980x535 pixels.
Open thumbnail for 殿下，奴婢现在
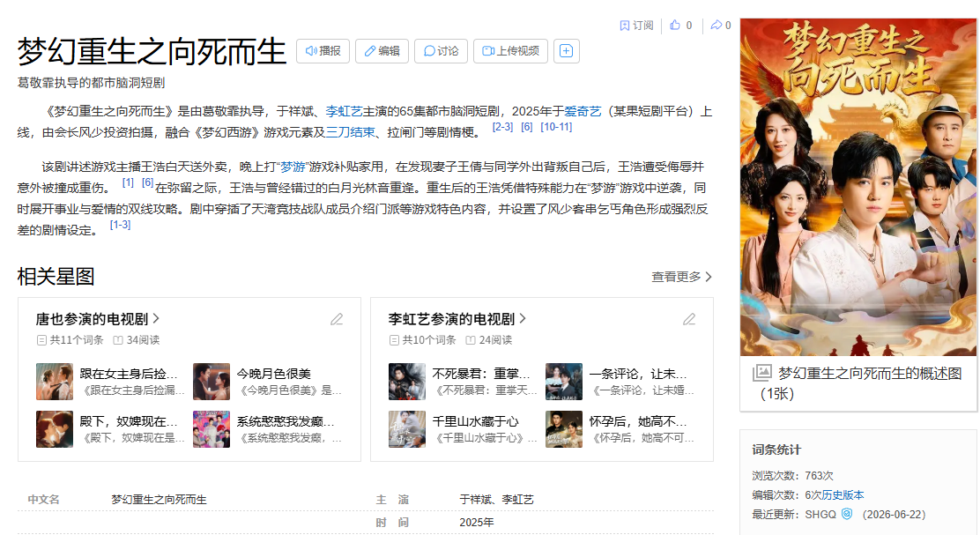[55, 428]
